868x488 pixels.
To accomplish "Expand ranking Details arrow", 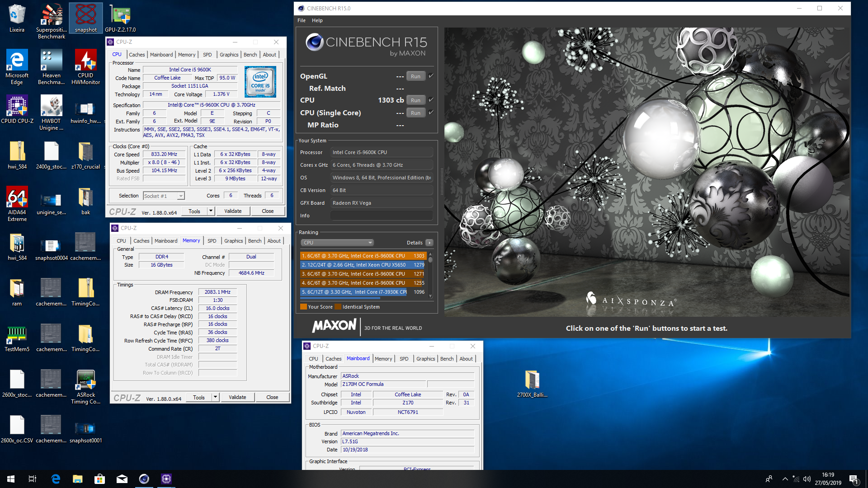I will (429, 243).
